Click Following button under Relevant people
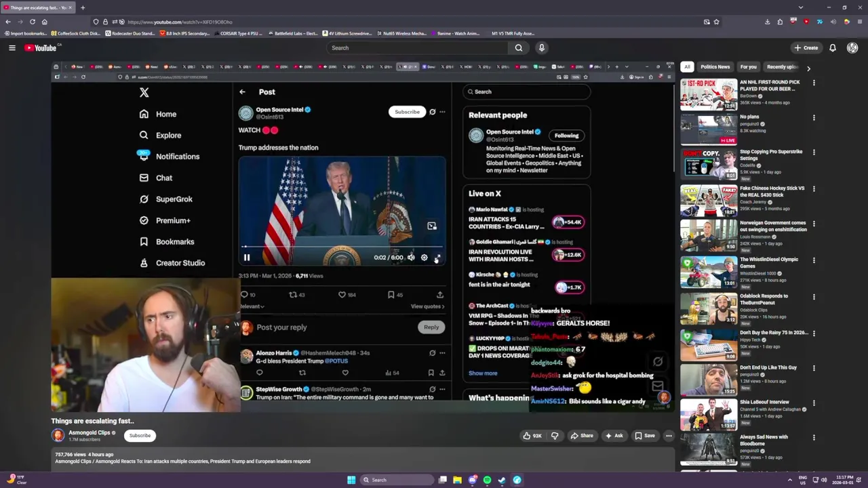Viewport: 868px width, 488px height. pyautogui.click(x=566, y=136)
